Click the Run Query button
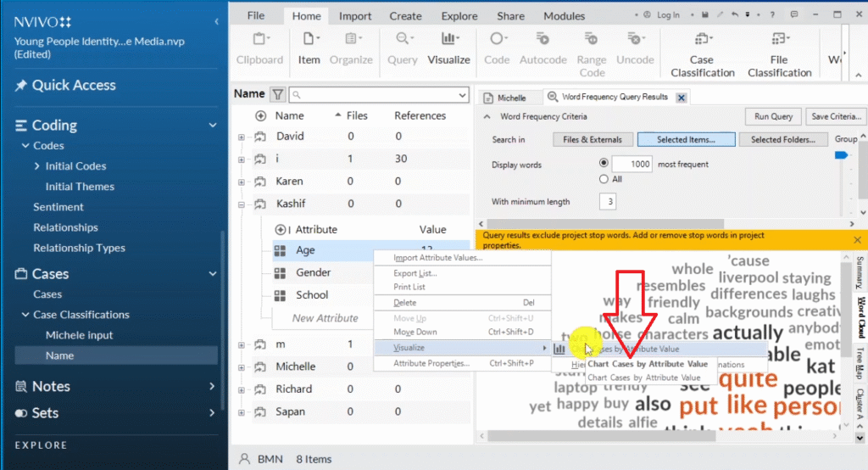 pos(772,117)
